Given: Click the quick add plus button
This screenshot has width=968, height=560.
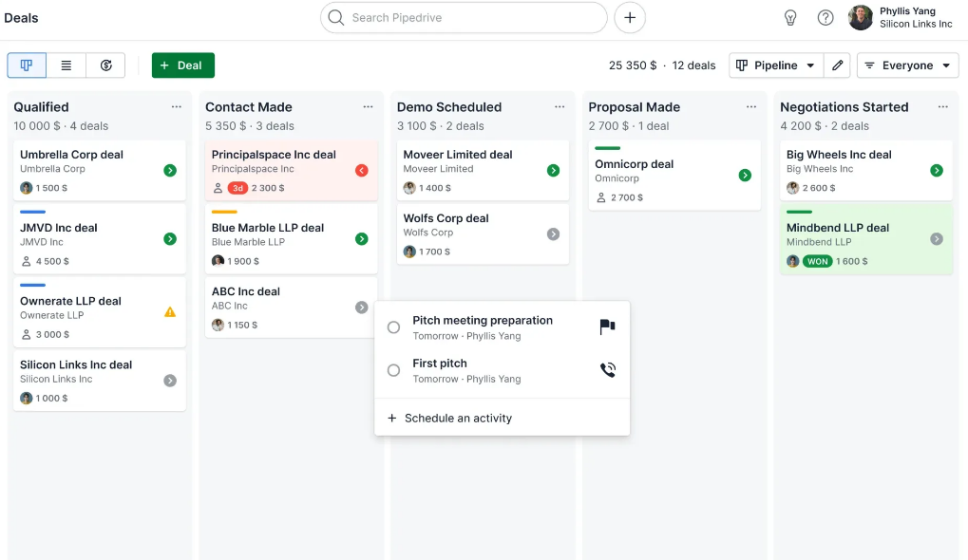Looking at the screenshot, I should pyautogui.click(x=630, y=17).
